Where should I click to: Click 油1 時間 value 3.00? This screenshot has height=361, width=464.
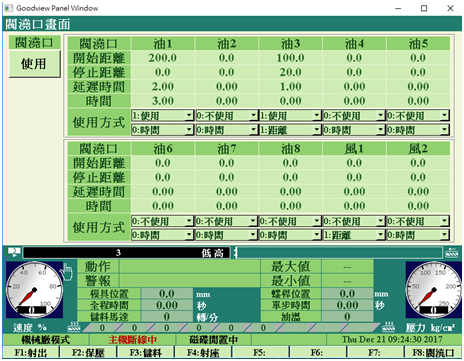(x=163, y=101)
